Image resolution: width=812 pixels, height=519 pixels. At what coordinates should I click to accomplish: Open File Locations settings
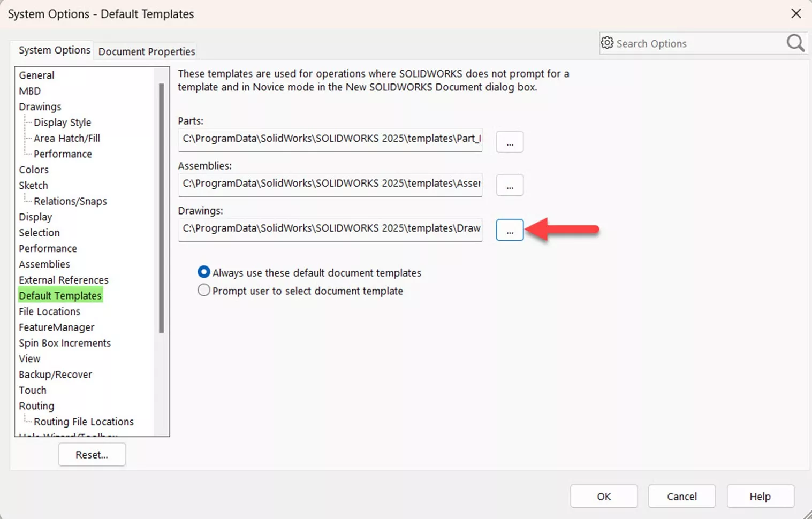(49, 311)
